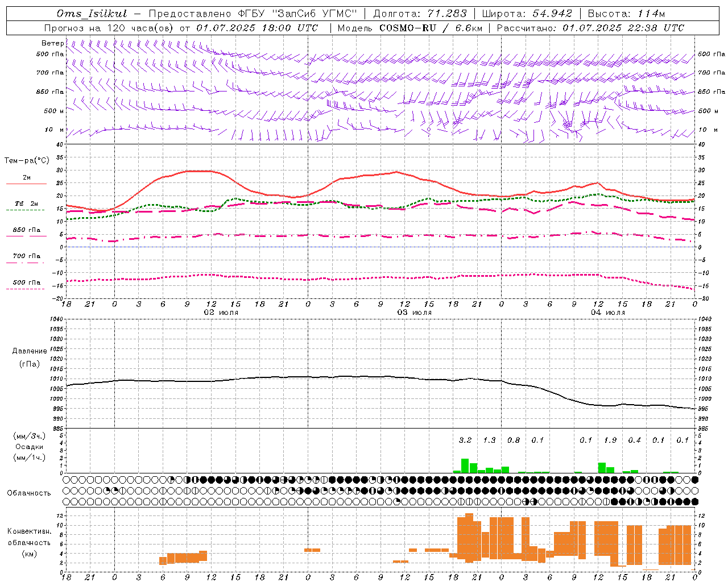
Task: Click the model name COSMO-RU / 6.6км
Action: tap(431, 28)
